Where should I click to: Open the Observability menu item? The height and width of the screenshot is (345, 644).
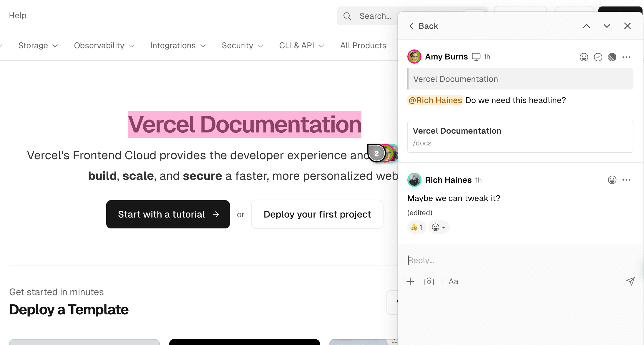(104, 46)
